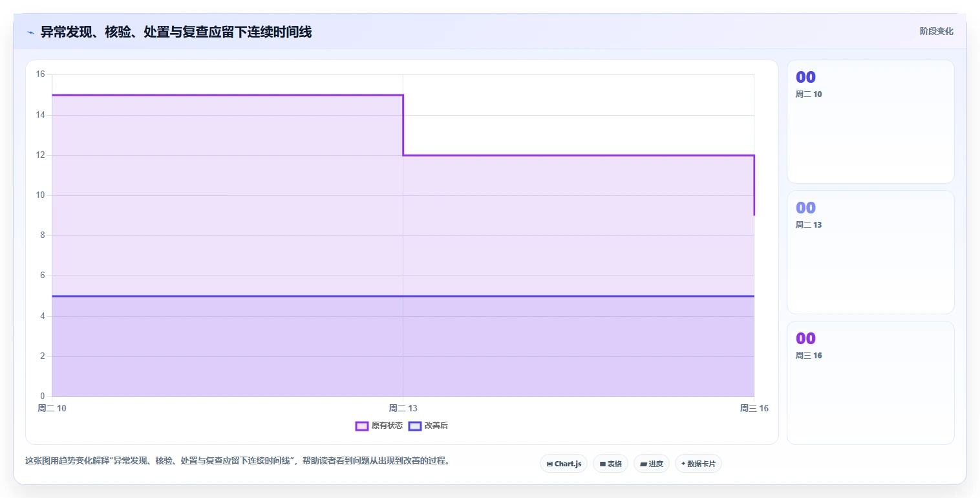This screenshot has width=980, height=498.
Task: Click the chart title 异常发现、核验、处置与复查应留下连续时间线
Action: coord(176,32)
